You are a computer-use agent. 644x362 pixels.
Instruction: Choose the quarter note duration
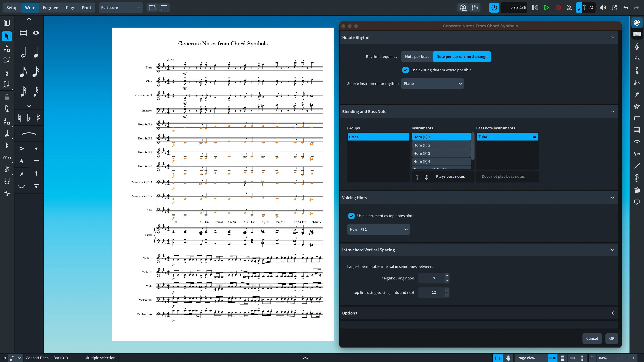pyautogui.click(x=36, y=52)
